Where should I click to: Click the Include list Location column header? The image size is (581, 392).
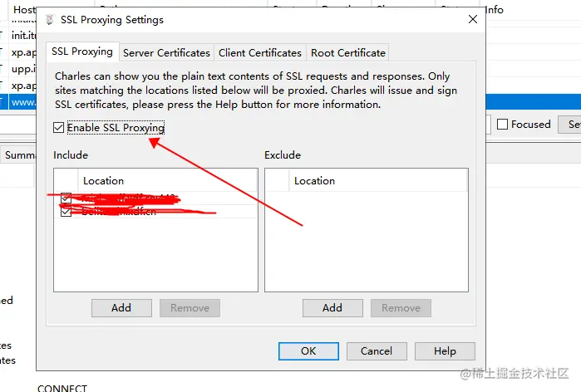(167, 181)
